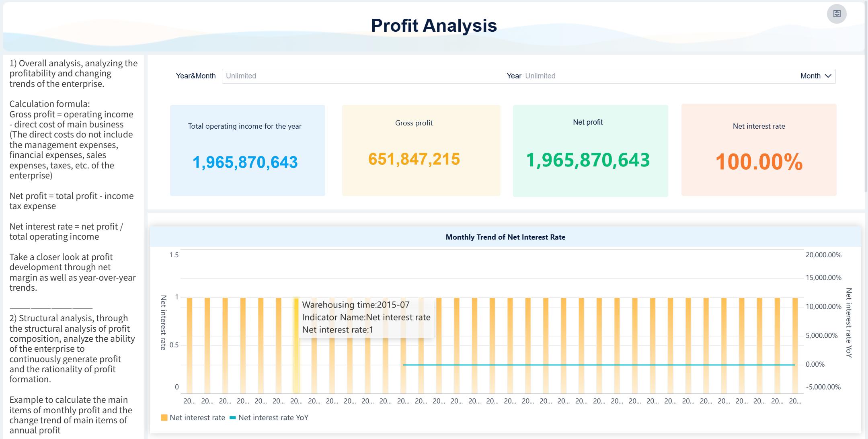Select the 'Total operating income for the year' card
Screen dimensions: 868x439
point(247,149)
